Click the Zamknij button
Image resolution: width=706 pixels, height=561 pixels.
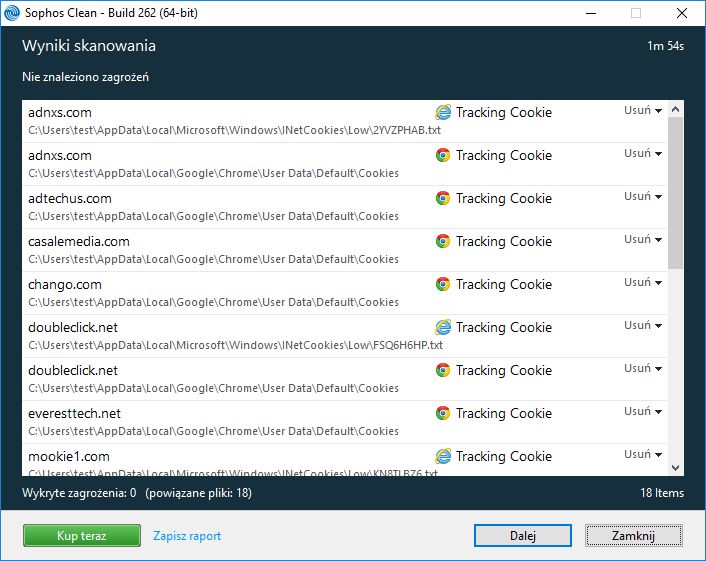click(x=633, y=536)
